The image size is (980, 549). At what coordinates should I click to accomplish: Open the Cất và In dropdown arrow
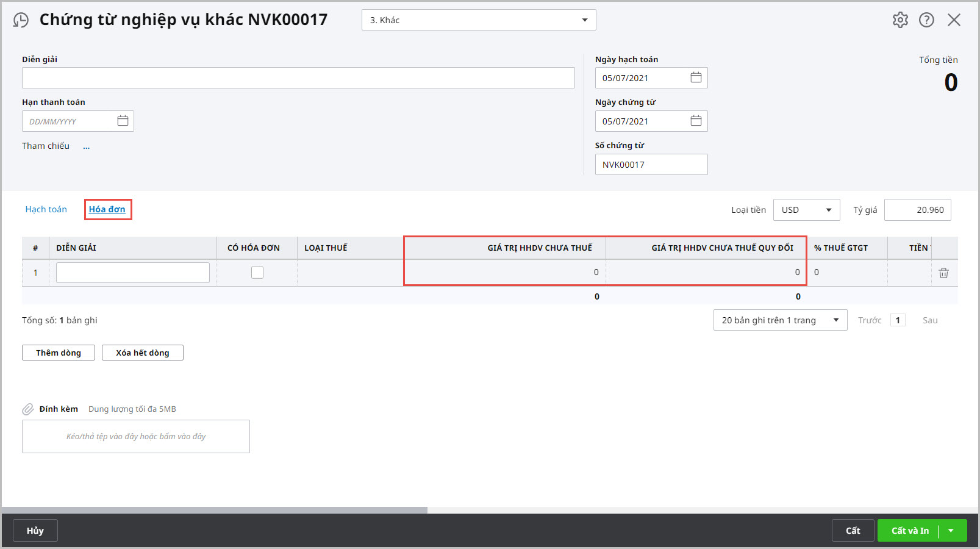[x=951, y=531]
